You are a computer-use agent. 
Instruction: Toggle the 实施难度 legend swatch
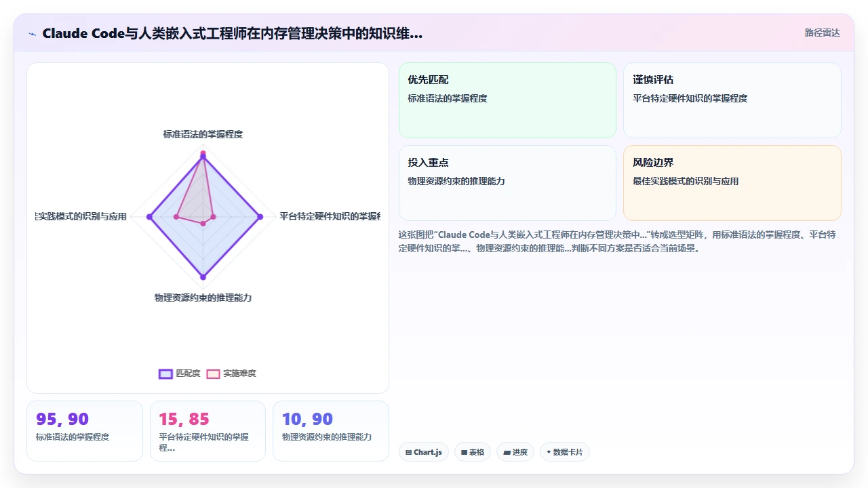point(213,373)
